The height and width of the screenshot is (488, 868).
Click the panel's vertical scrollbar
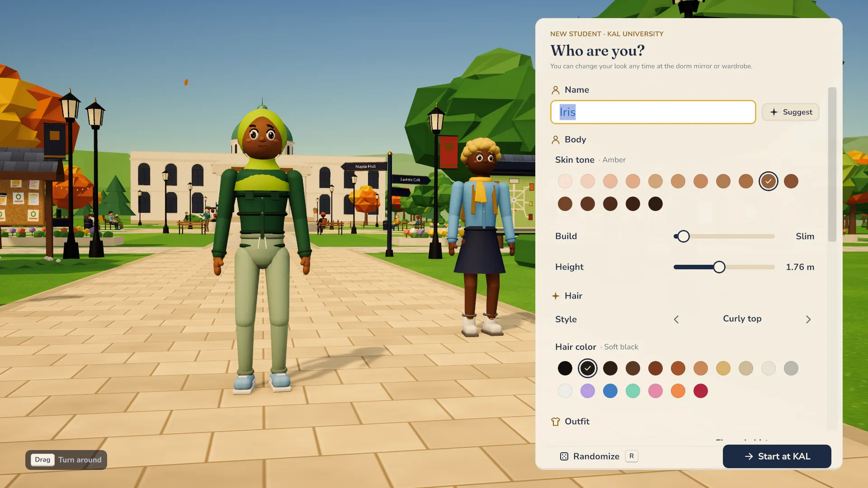832,164
